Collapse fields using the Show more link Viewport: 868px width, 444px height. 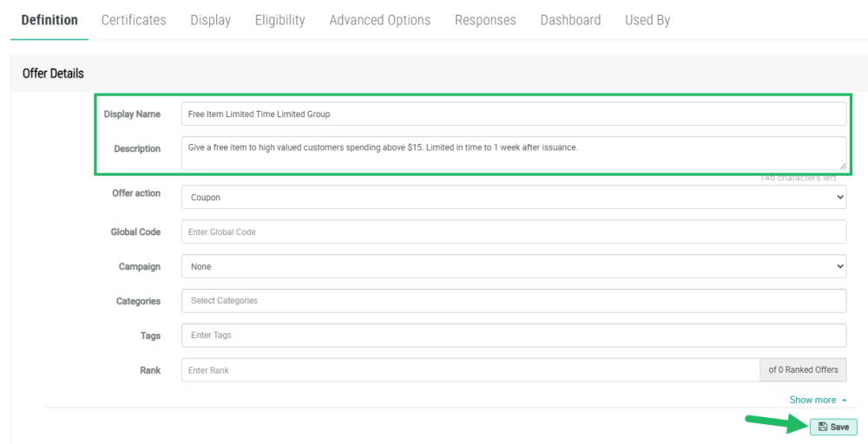point(818,400)
